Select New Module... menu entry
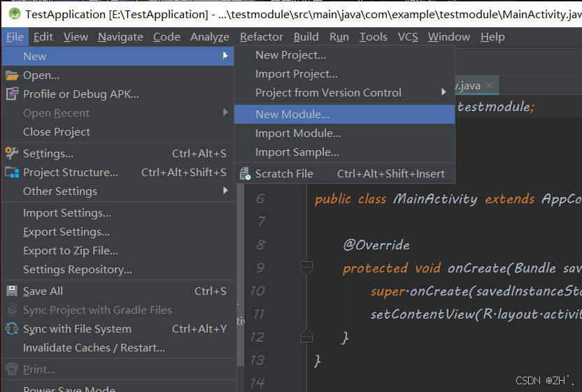Image resolution: width=582 pixels, height=392 pixels. coord(344,114)
